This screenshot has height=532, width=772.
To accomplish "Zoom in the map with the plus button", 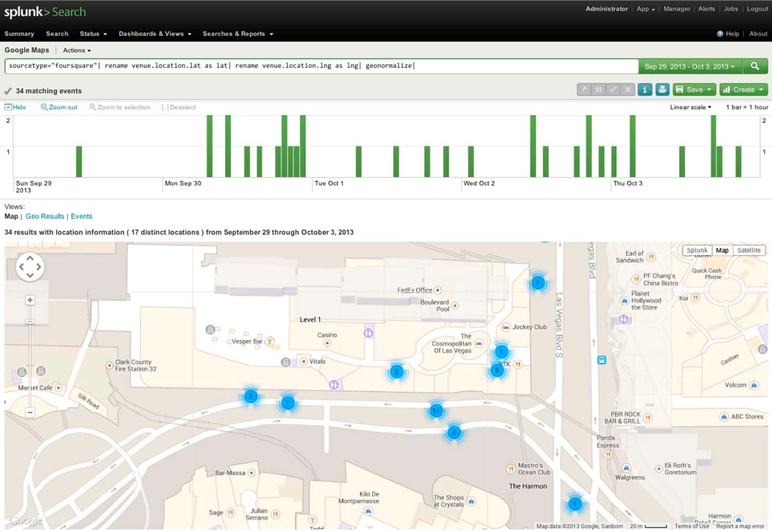I will [30, 300].
